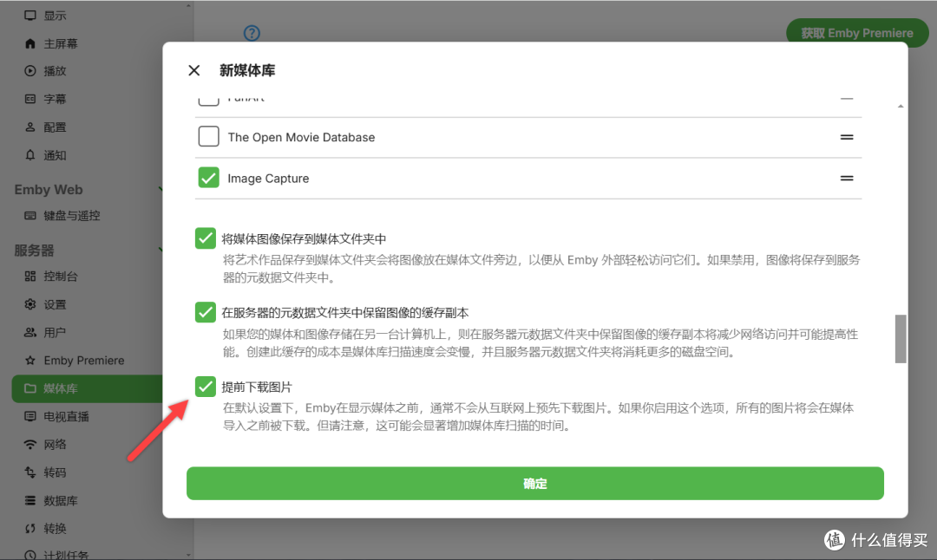The width and height of the screenshot is (937, 560).
Task: Click The Open Movie Database label text
Action: click(x=301, y=137)
